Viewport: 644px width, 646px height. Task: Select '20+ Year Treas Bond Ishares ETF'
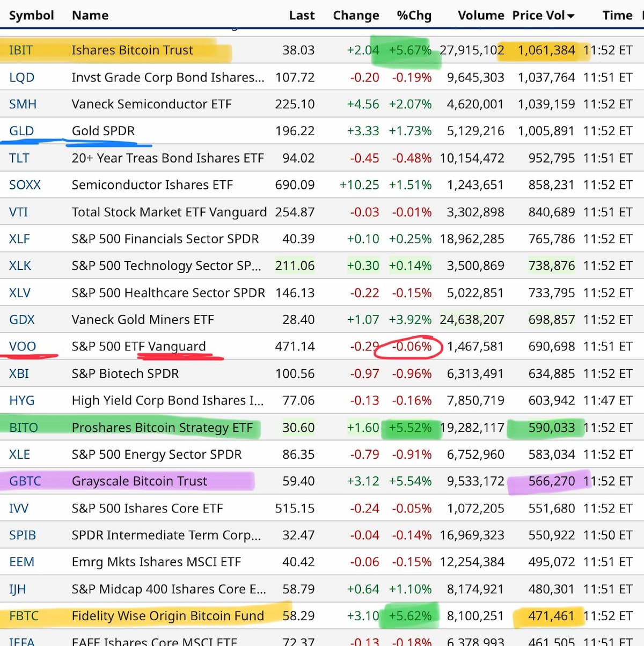pos(167,158)
